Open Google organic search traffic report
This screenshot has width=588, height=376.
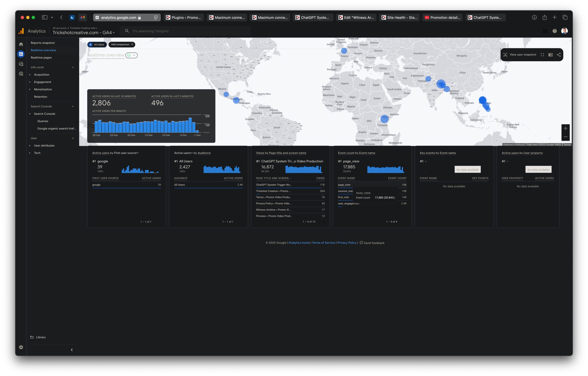(57, 128)
